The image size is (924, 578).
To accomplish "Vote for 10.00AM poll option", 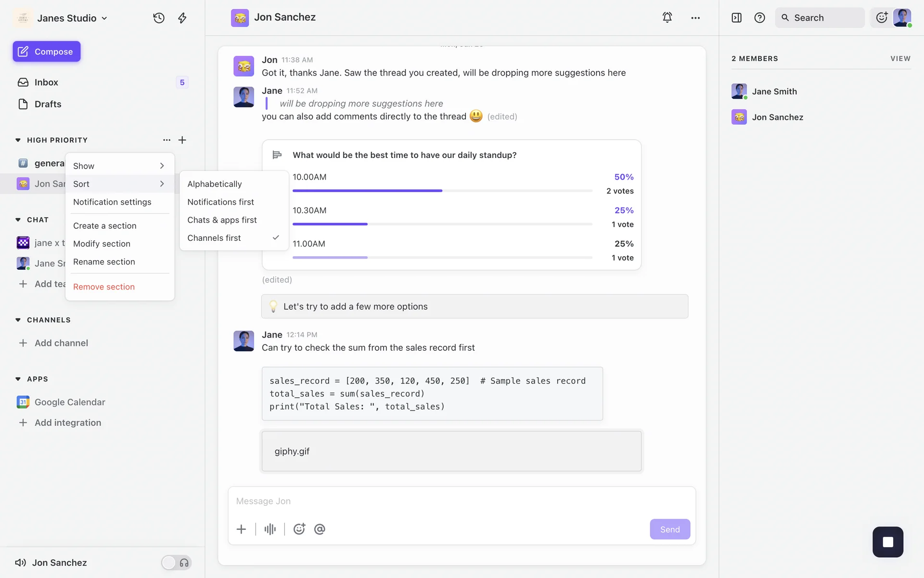I will point(309,177).
